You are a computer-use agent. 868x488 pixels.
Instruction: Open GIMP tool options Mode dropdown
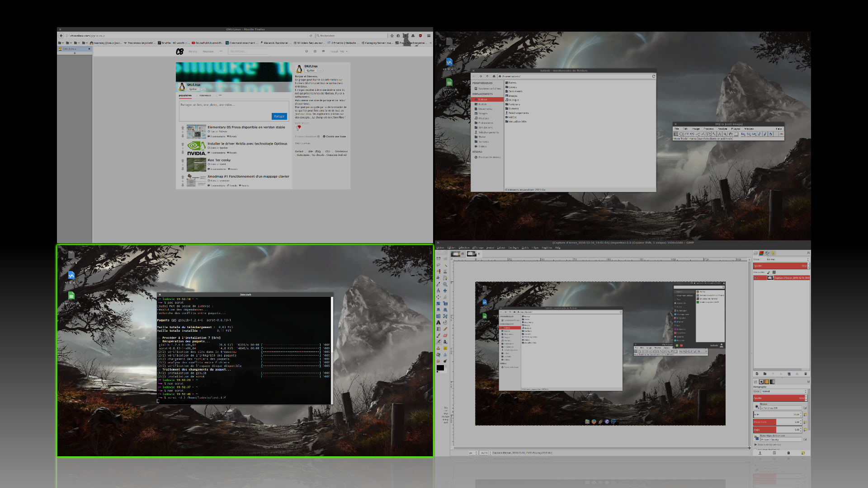coord(784,391)
